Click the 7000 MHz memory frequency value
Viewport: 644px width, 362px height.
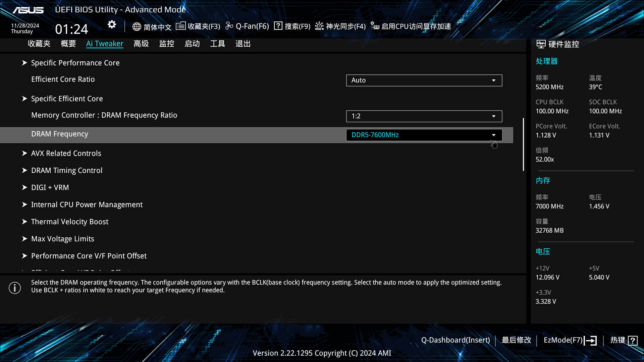pyautogui.click(x=550, y=206)
